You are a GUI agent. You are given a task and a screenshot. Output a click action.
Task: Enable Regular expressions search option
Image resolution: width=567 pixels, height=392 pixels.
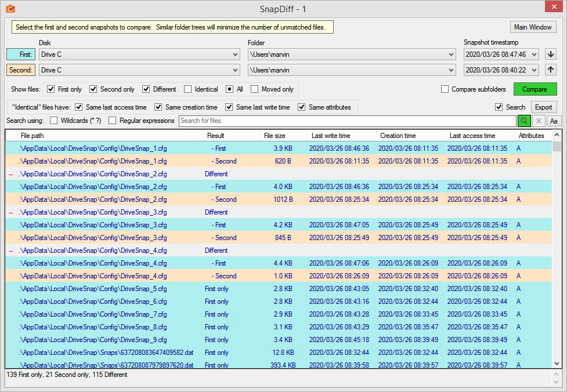pyautogui.click(x=113, y=120)
